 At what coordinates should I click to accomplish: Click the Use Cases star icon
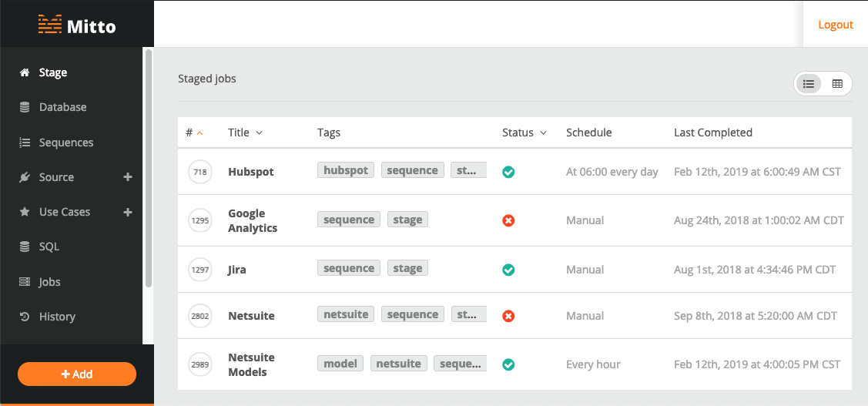pyautogui.click(x=25, y=212)
